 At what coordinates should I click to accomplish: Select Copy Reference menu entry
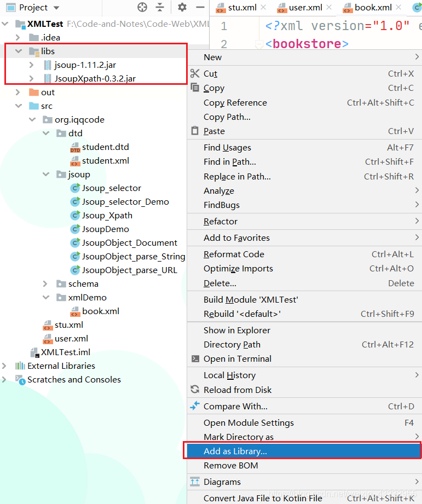click(x=304, y=102)
